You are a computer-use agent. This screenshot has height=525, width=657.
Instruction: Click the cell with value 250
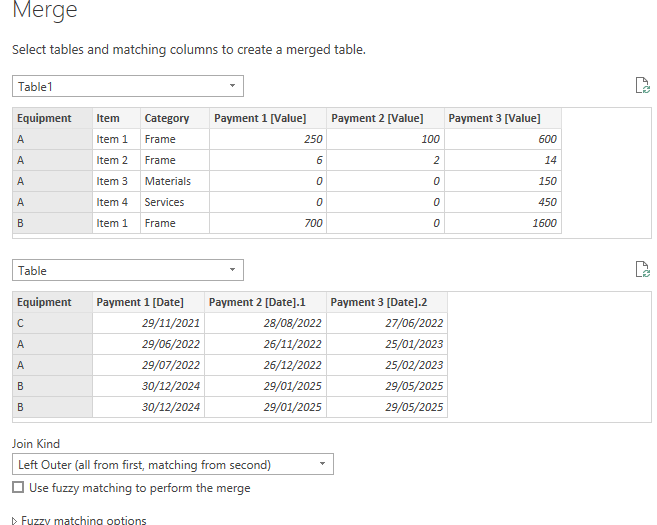[x=268, y=139]
